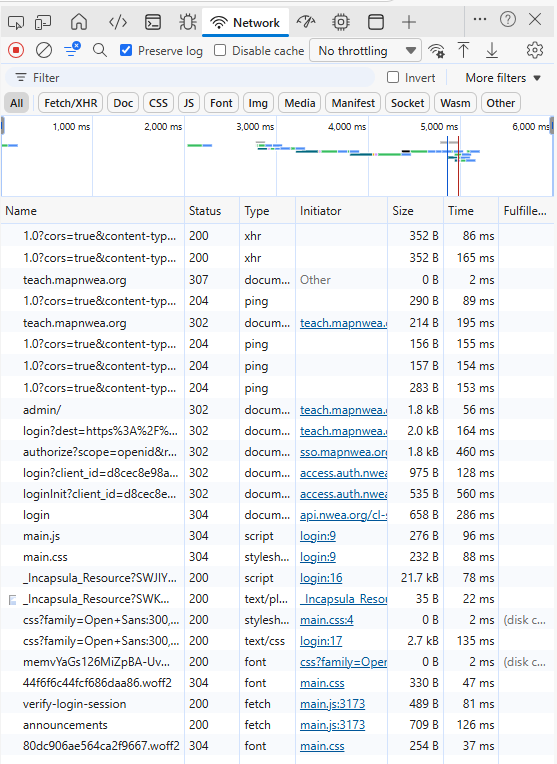
Task: Sort by the Type column header
Action: (268, 211)
